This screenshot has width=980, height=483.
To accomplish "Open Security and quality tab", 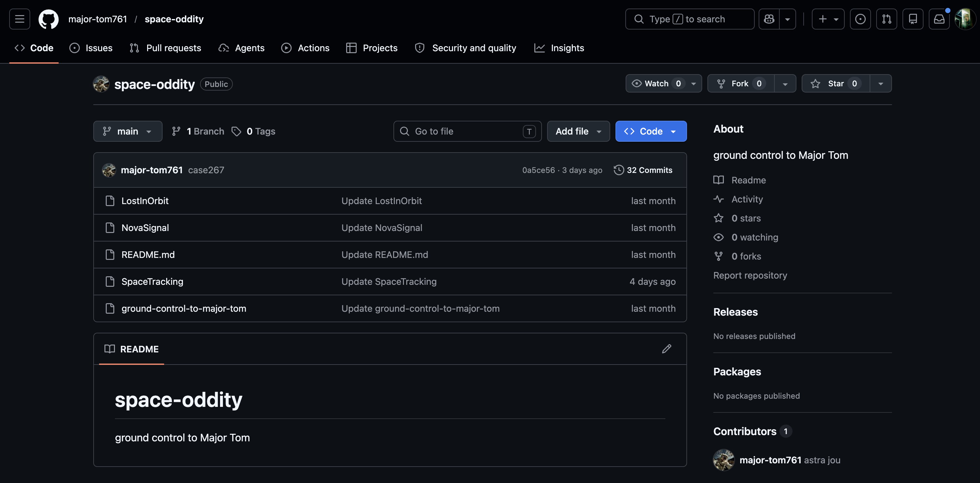I will [x=466, y=48].
